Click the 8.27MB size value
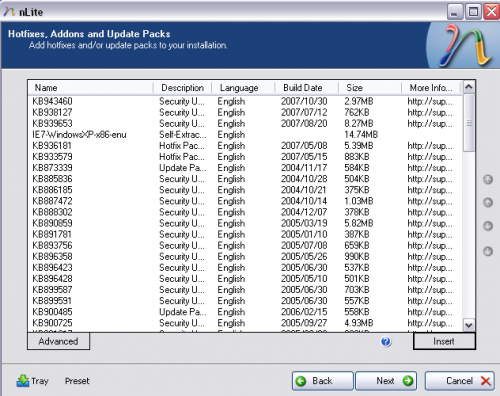 [359, 123]
